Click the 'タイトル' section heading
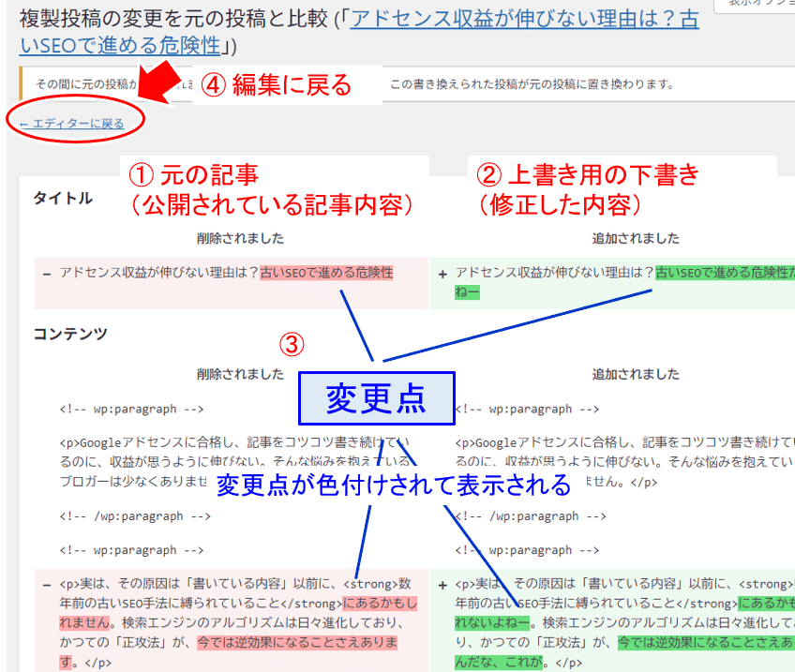This screenshot has width=795, height=672. coord(63,198)
